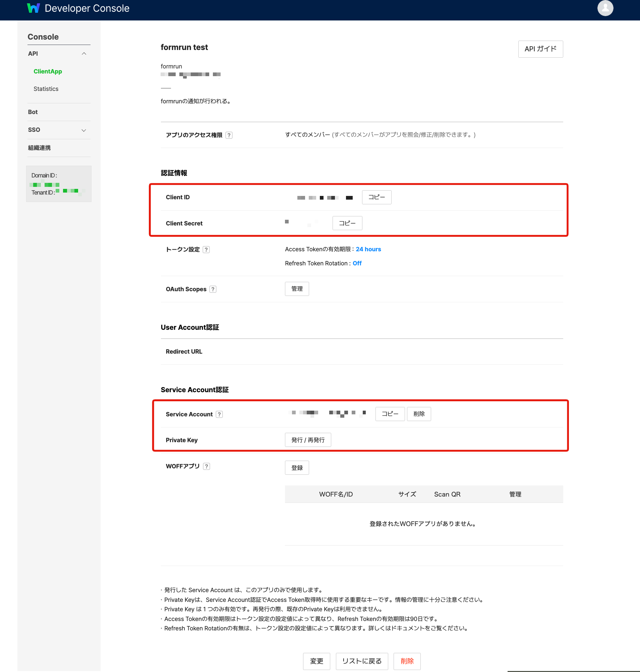The width and height of the screenshot is (640, 672).
Task: Open help icon beside Service Account
Action: [x=219, y=414]
